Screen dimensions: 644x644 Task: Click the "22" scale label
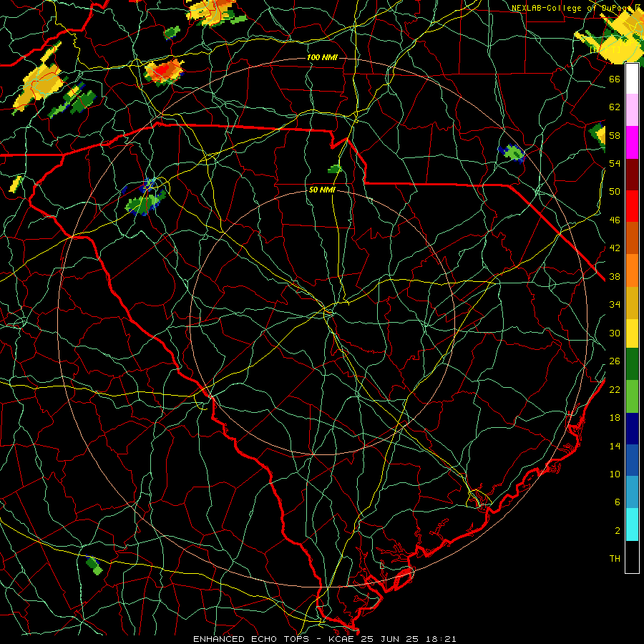coord(615,389)
